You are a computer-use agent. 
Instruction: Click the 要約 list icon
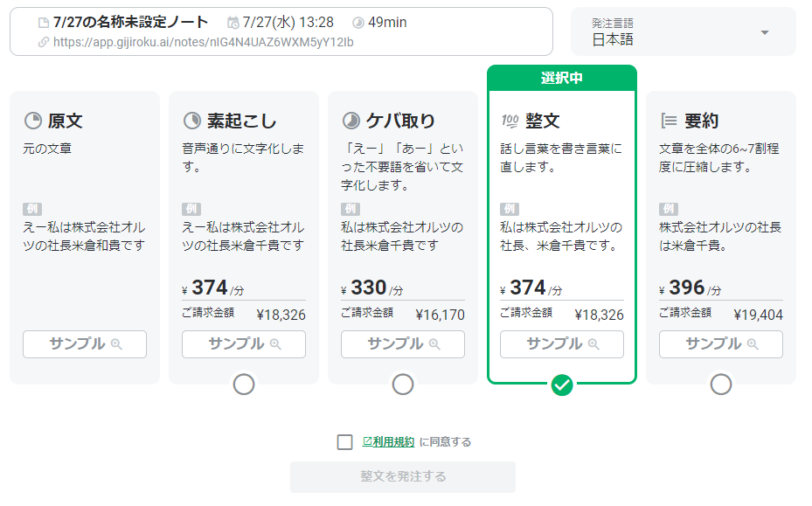pos(669,121)
